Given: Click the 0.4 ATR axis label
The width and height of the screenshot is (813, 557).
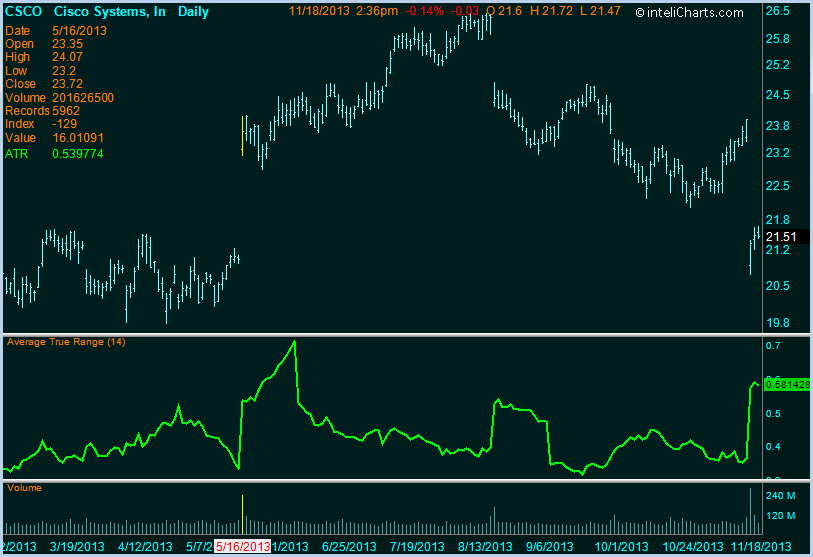Looking at the screenshot, I should (x=773, y=447).
